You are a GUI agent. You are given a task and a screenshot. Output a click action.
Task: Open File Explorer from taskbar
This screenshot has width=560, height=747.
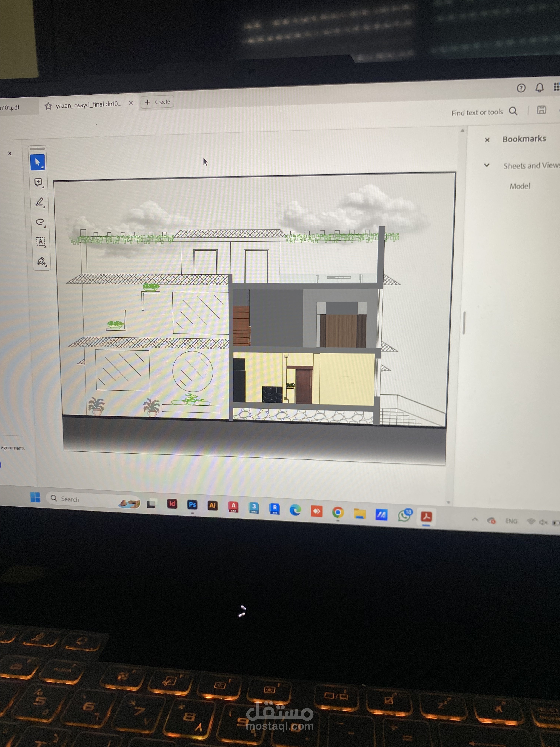click(x=360, y=514)
